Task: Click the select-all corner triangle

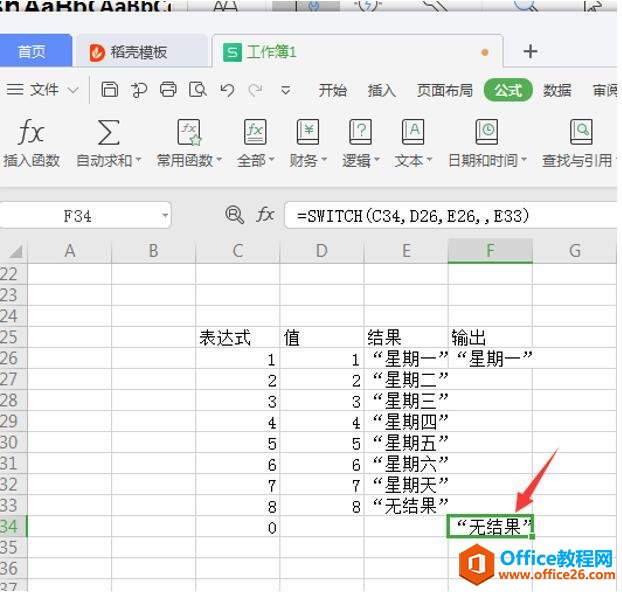Action: 16,252
